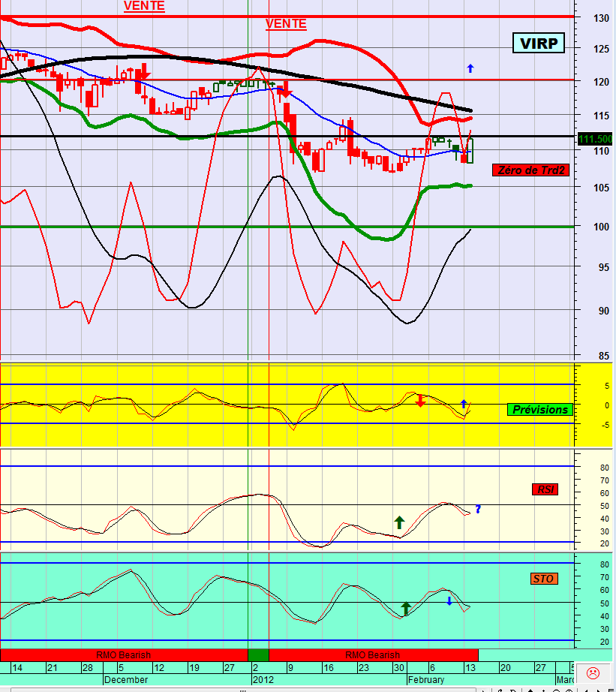Click the green segment of the RMO bar
This screenshot has height=692, width=616.
point(259,655)
